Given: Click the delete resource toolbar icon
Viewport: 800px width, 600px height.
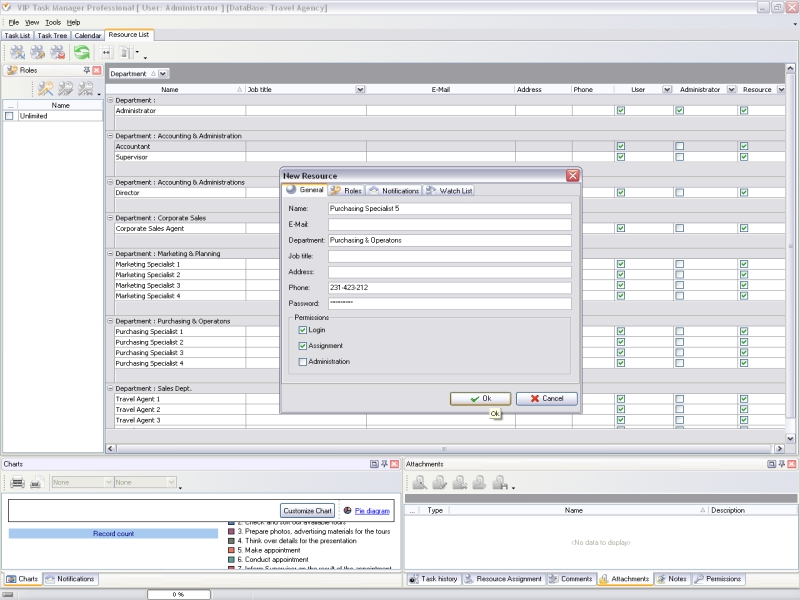Looking at the screenshot, I should tap(58, 52).
